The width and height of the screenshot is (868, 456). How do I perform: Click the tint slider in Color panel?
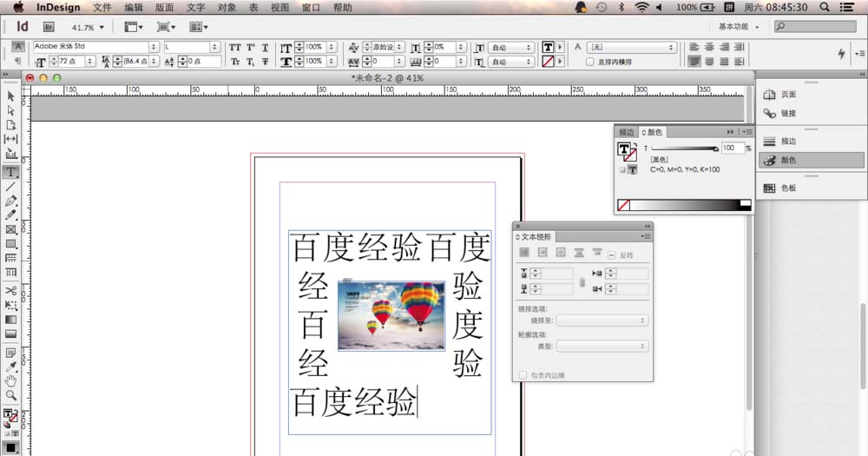[685, 149]
